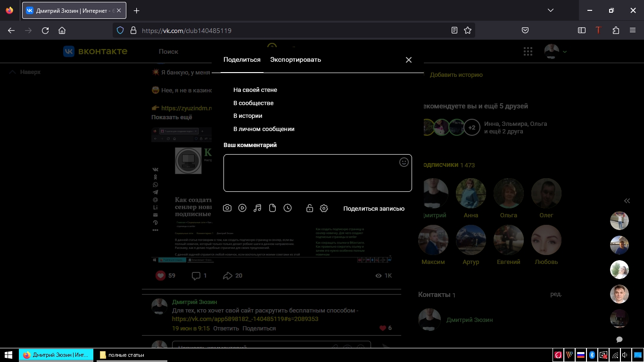Open the Firefox hamburger application menu
The height and width of the screenshot is (362, 644).
point(633,30)
